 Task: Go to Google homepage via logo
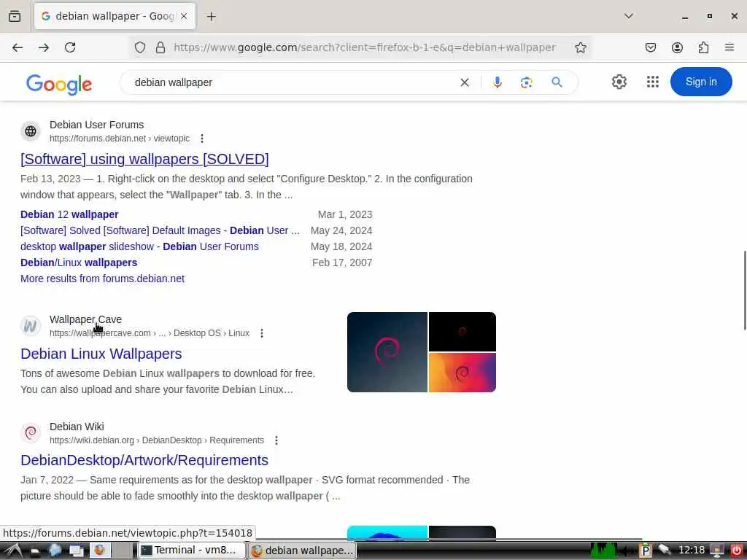tap(59, 85)
